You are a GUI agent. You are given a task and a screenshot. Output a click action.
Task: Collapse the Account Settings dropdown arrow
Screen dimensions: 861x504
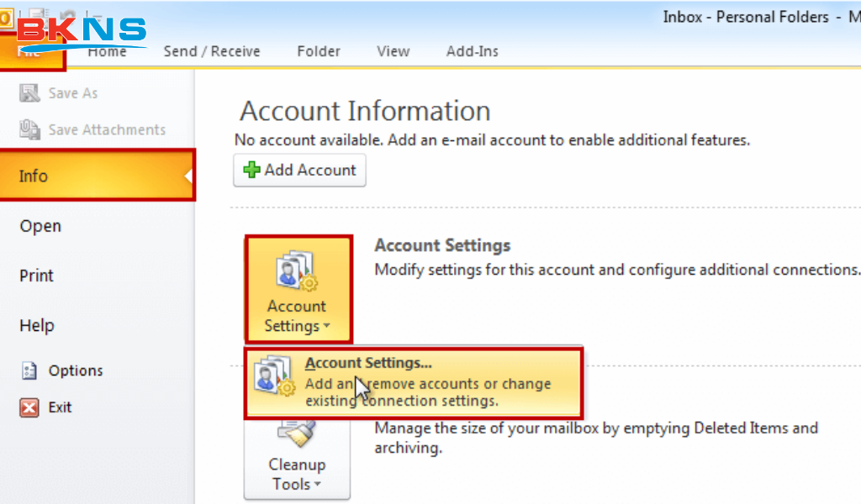coord(325,327)
